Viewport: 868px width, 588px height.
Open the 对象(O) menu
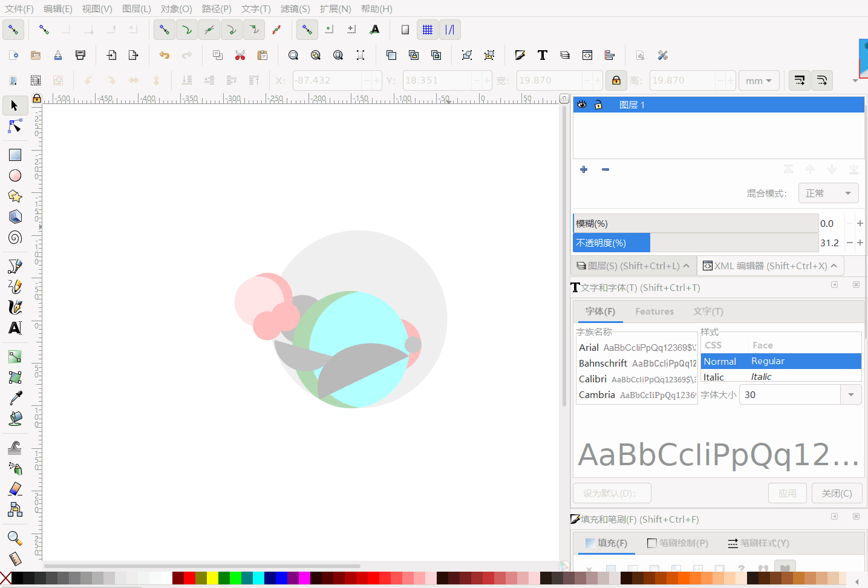pyautogui.click(x=177, y=8)
